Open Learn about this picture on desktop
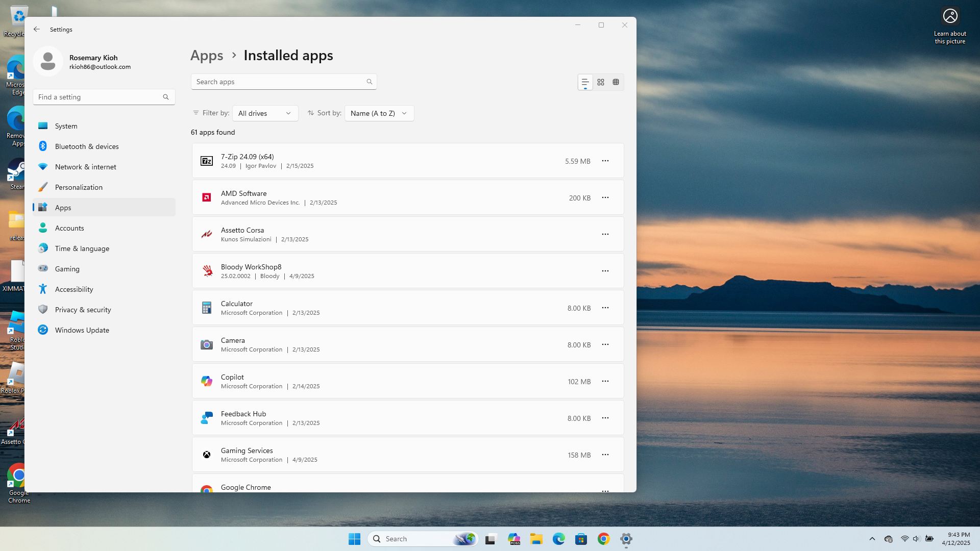 [950, 26]
